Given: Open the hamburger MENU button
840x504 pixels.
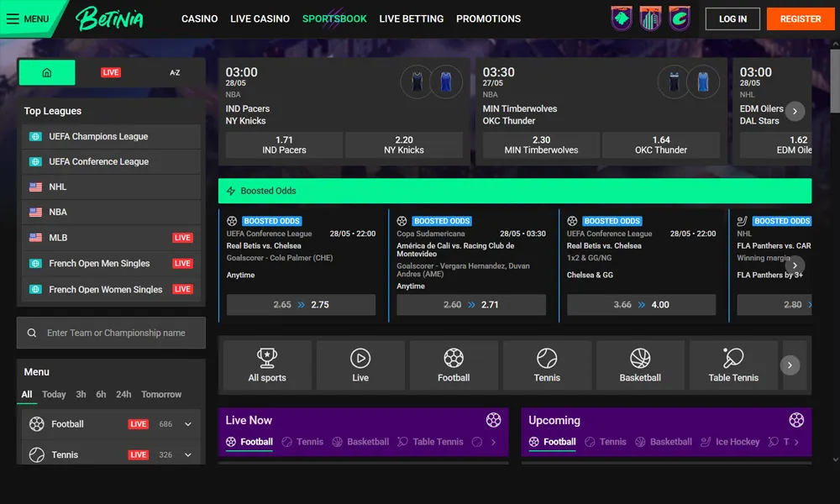Looking at the screenshot, I should point(27,18).
